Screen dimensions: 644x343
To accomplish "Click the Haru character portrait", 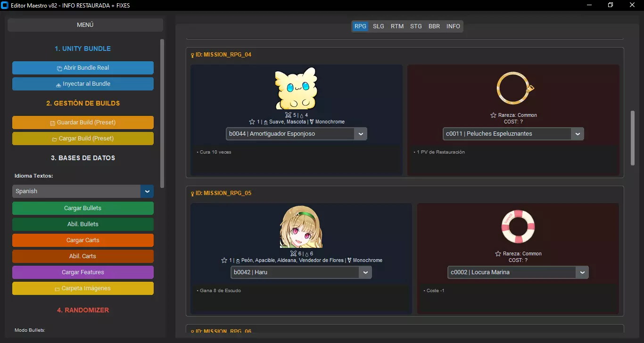I will pyautogui.click(x=301, y=227).
